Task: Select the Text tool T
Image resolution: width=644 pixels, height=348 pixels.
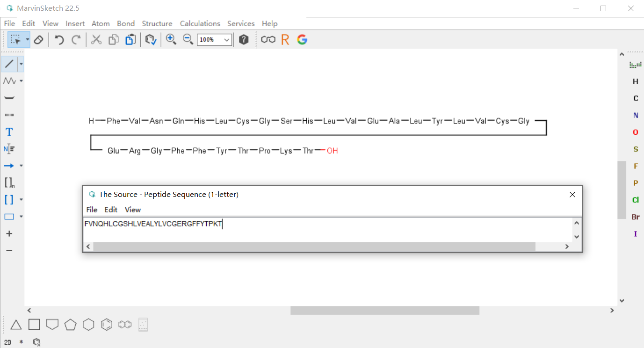Action: [9, 132]
